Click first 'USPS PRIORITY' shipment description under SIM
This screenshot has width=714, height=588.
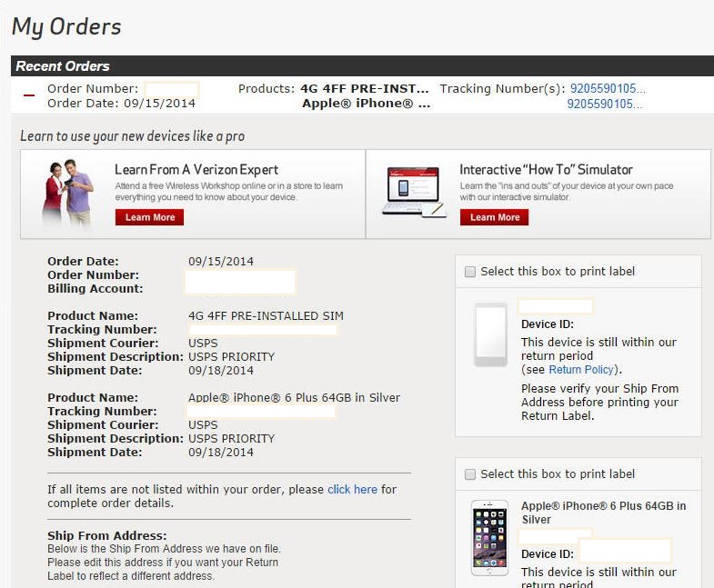tap(231, 357)
